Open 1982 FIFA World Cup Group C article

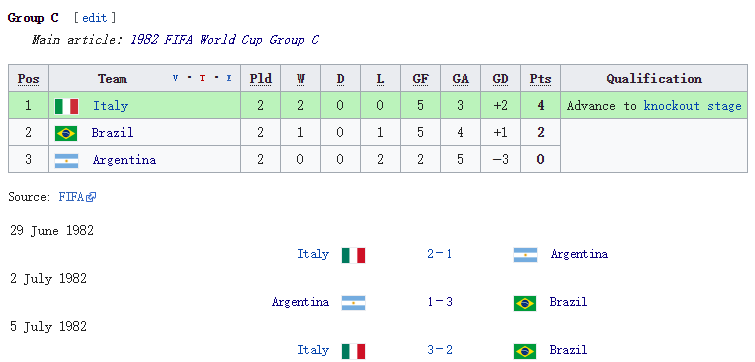pyautogui.click(x=224, y=40)
